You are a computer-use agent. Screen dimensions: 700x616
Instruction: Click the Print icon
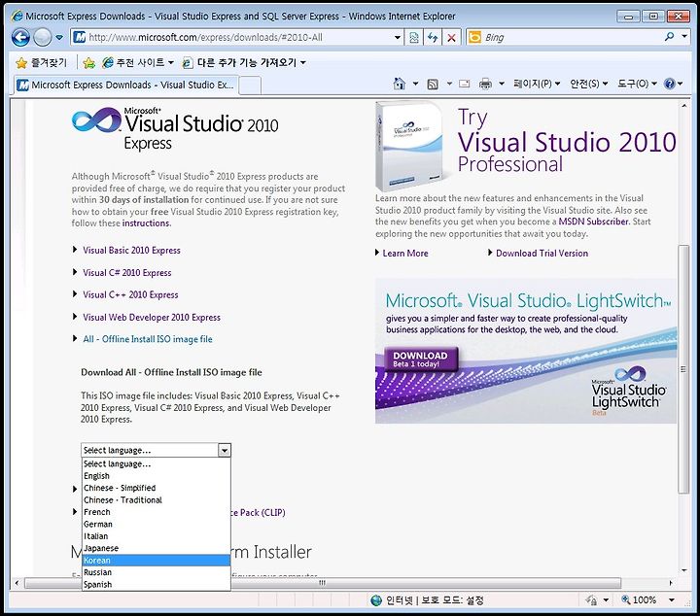point(485,84)
